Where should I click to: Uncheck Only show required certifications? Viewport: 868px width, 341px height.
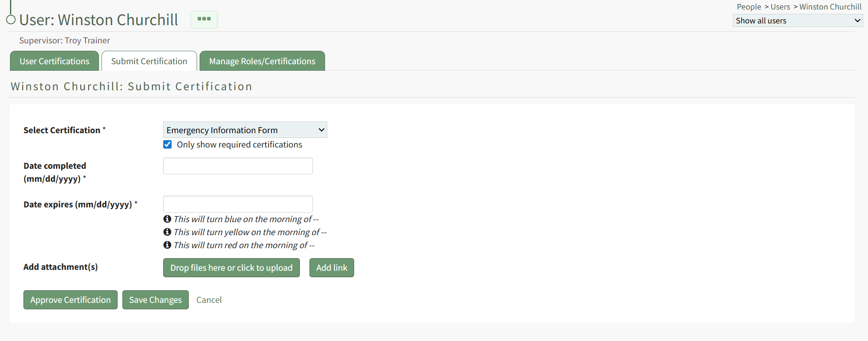[x=168, y=144]
